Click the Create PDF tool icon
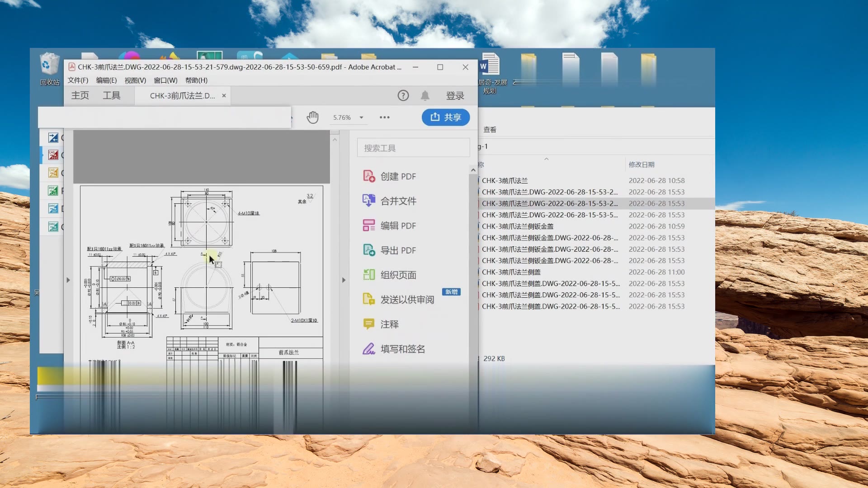This screenshot has height=488, width=868. (369, 176)
